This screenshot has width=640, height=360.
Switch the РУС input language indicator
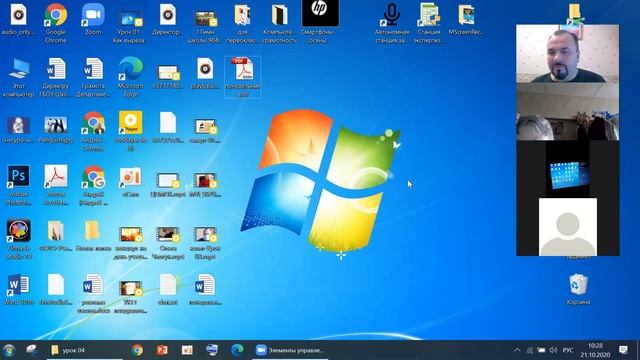pyautogui.click(x=568, y=350)
